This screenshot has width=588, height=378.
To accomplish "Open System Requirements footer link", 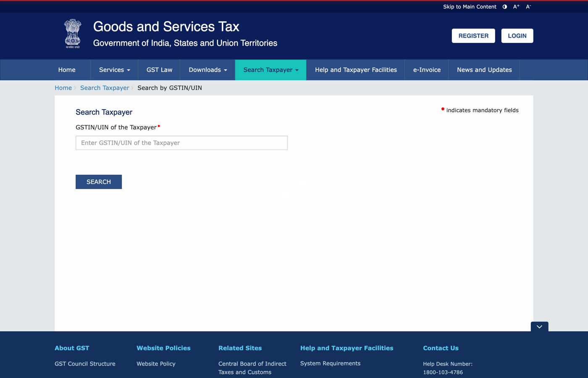I will tap(330, 363).
